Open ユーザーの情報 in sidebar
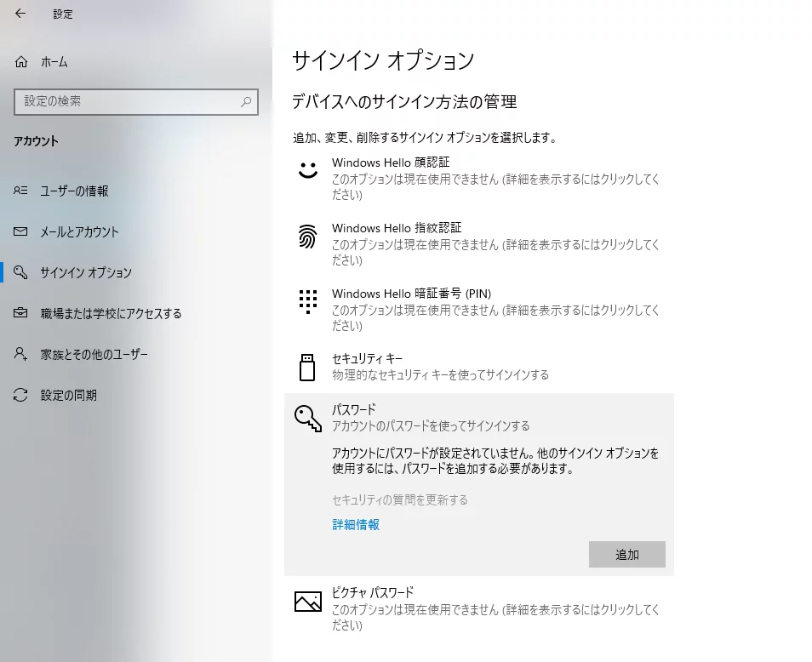 [74, 191]
